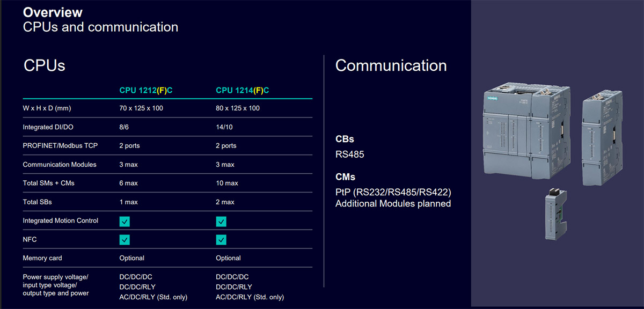Select the "CPU 1214(F)C" column header

pyautogui.click(x=243, y=91)
